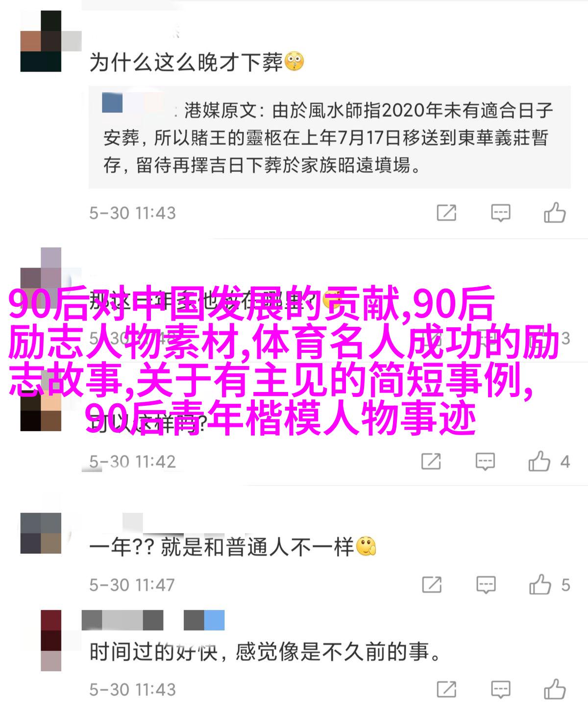Share the 5-30 11:47 comment
Screen dimensions: 588x712
[432, 584]
